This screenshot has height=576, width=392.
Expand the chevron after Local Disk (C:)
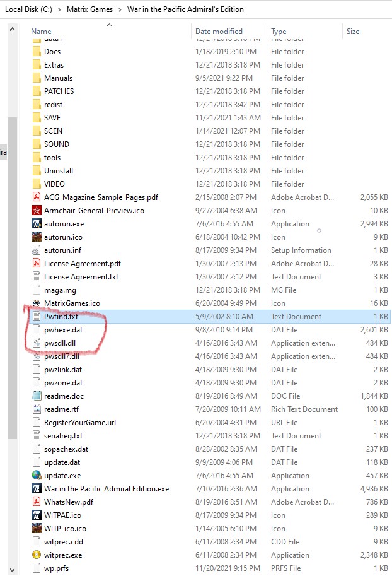click(x=59, y=9)
